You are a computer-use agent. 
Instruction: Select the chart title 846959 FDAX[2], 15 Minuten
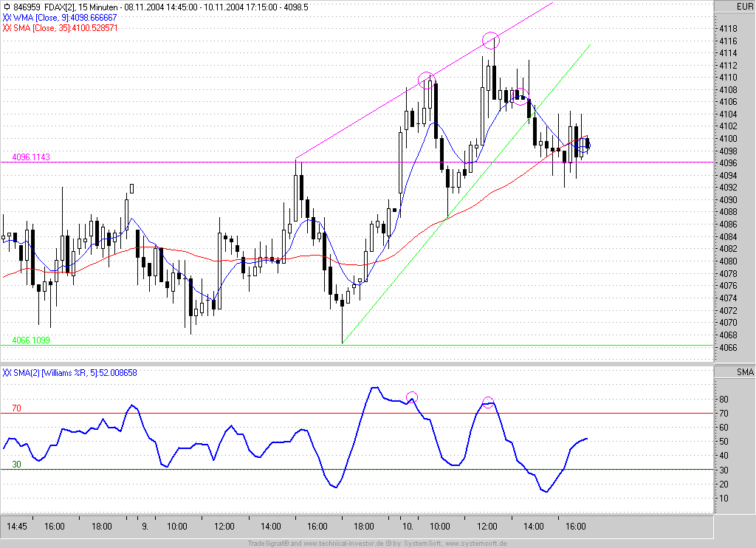tap(66, 7)
